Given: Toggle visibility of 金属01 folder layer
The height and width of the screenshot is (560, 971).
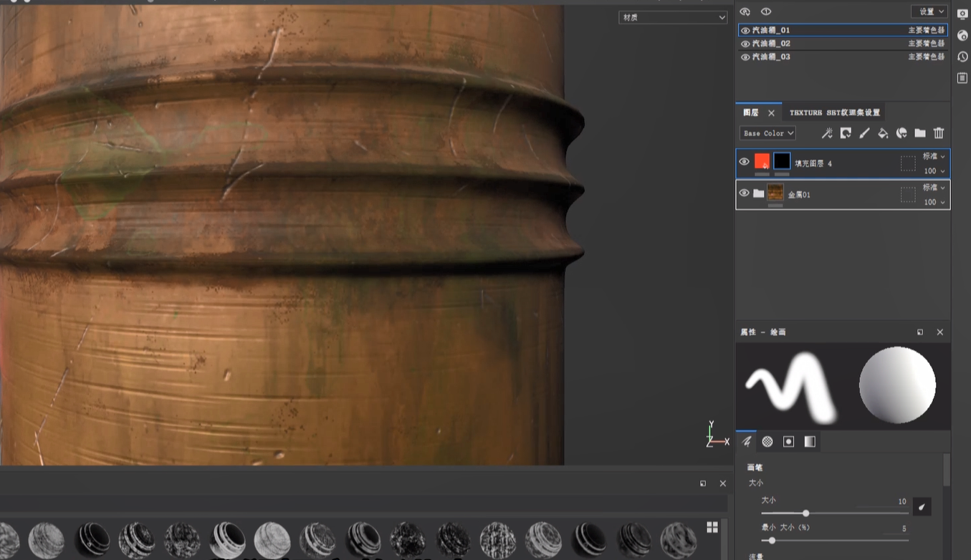Looking at the screenshot, I should 744,193.
